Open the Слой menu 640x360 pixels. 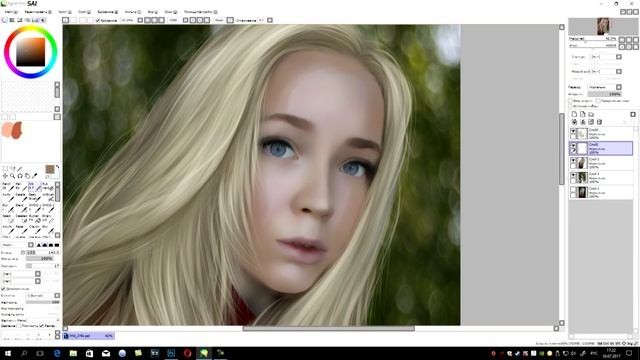(x=84, y=12)
